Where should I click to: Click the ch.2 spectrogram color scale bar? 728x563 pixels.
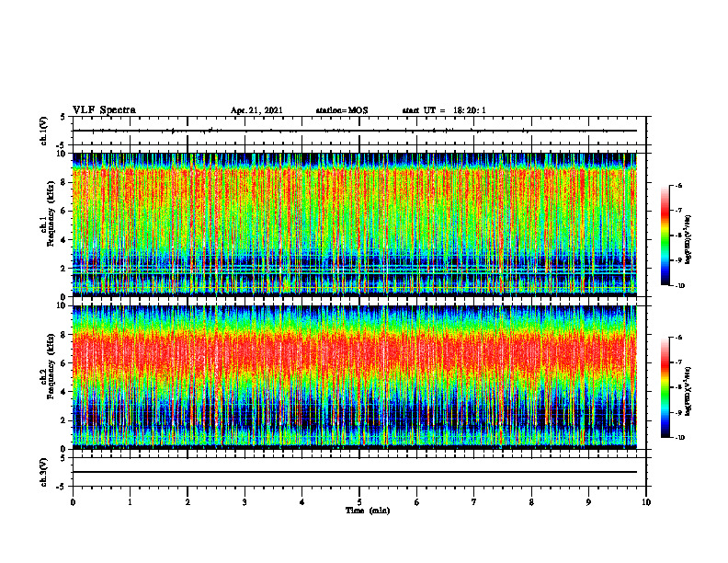(x=665, y=387)
